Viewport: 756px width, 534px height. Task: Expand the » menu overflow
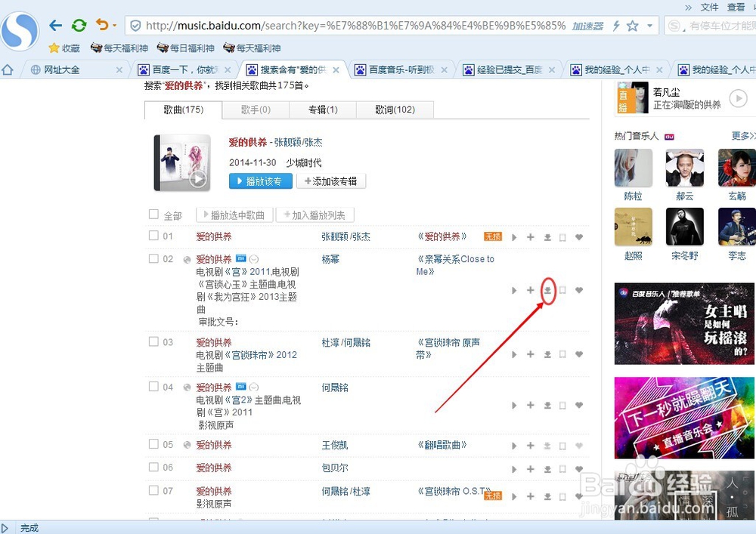tap(688, 8)
